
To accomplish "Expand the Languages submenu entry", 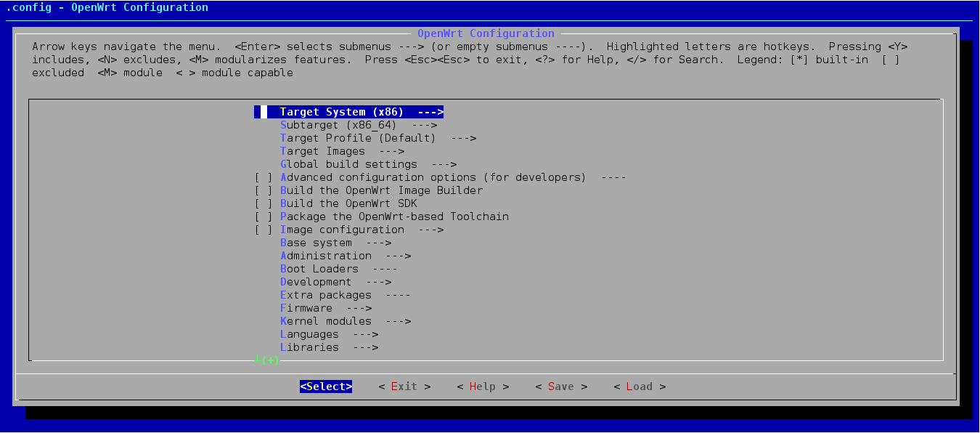I will click(330, 334).
